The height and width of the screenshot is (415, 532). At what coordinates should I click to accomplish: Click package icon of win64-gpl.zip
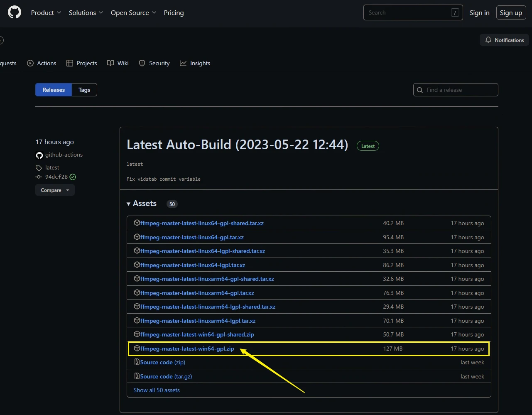click(137, 348)
